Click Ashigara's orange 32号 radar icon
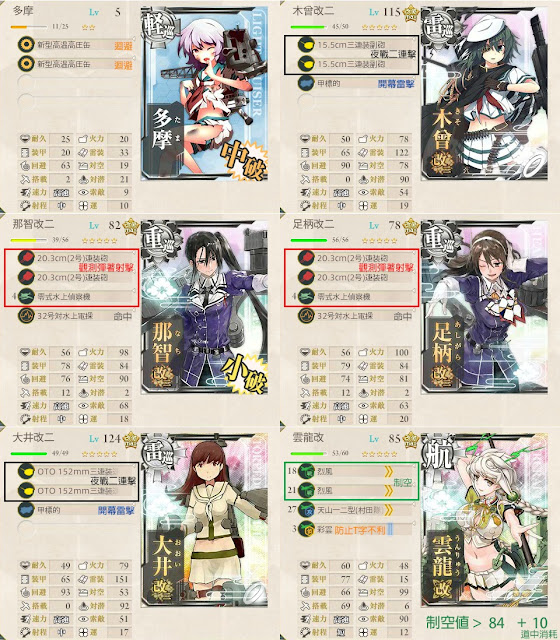Viewport: 560px width, 640px height. pos(306,316)
